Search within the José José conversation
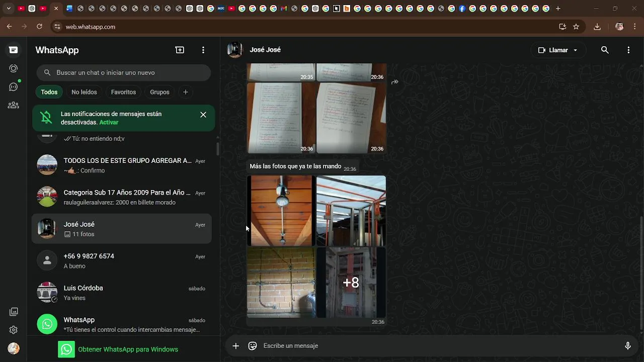This screenshot has width=644, height=362. coord(605,50)
